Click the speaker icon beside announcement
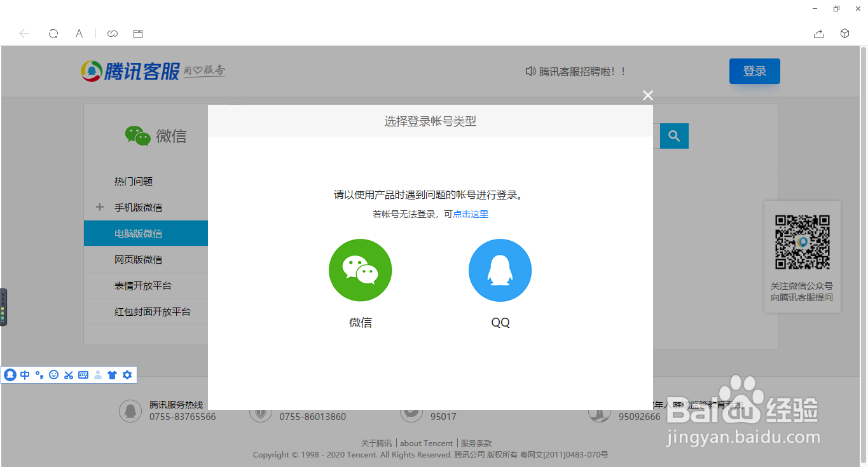Screen dimensions: 868x467 pos(530,71)
